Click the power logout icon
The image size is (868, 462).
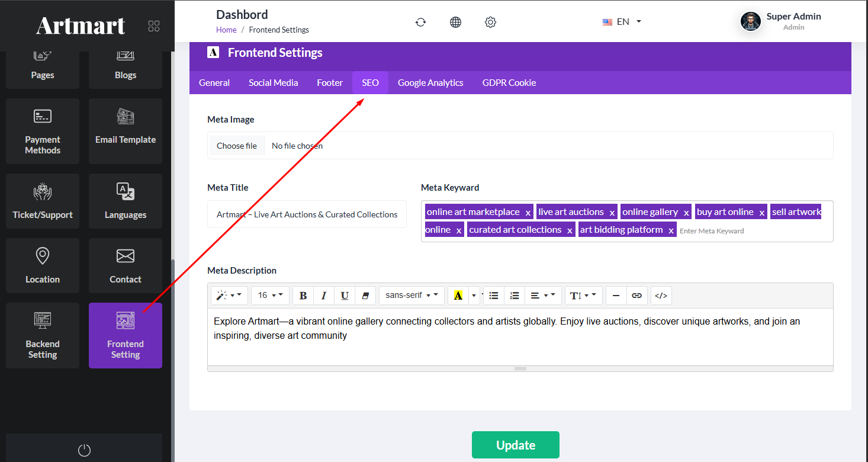point(84,450)
